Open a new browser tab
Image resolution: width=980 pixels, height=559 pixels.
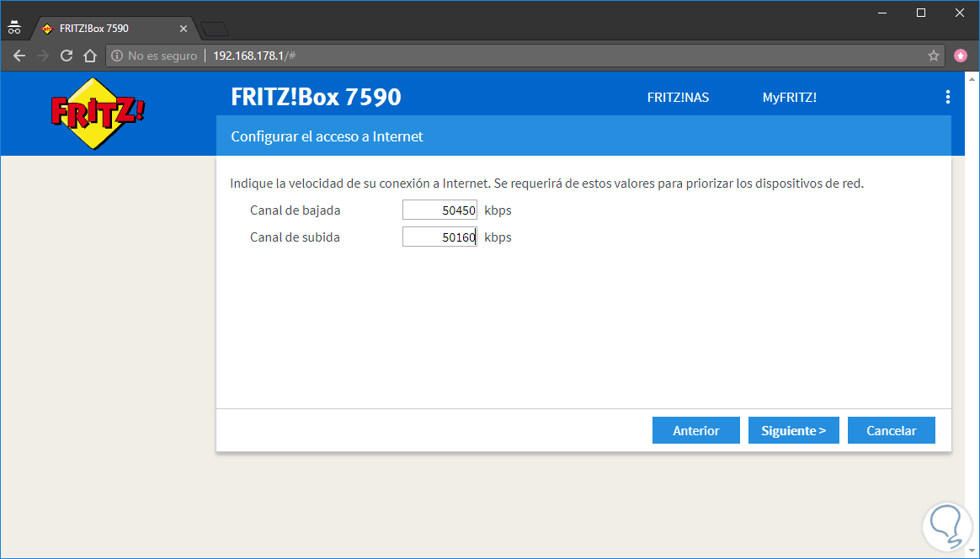215,29
